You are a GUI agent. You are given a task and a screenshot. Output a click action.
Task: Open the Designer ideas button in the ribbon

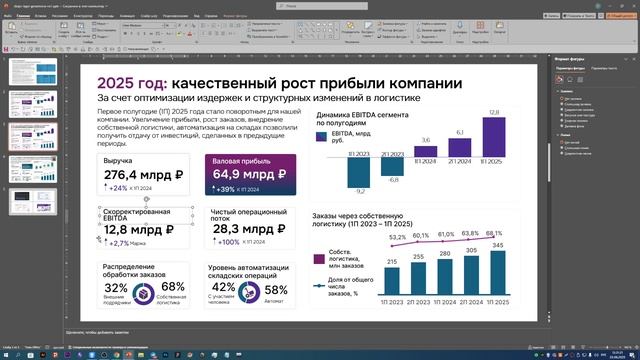500,28
